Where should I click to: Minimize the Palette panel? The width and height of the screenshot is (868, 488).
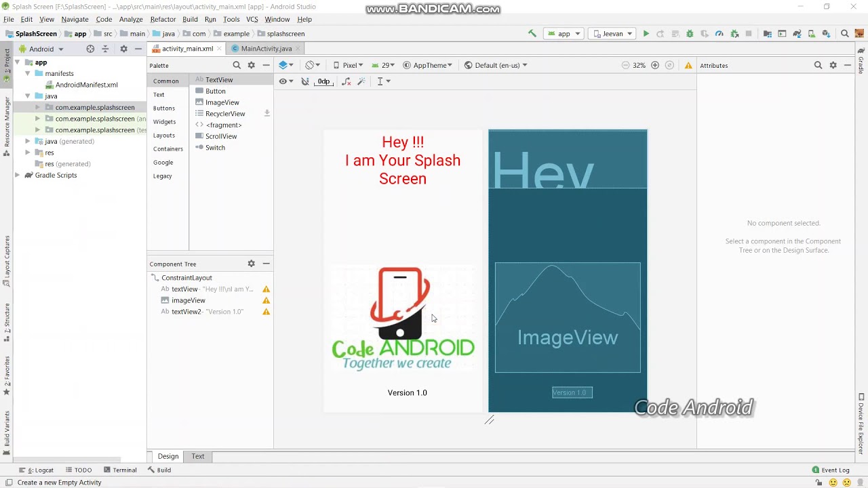tap(266, 65)
